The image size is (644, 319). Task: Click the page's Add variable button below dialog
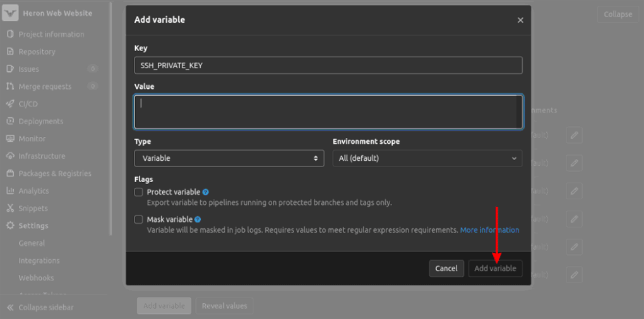(164, 306)
